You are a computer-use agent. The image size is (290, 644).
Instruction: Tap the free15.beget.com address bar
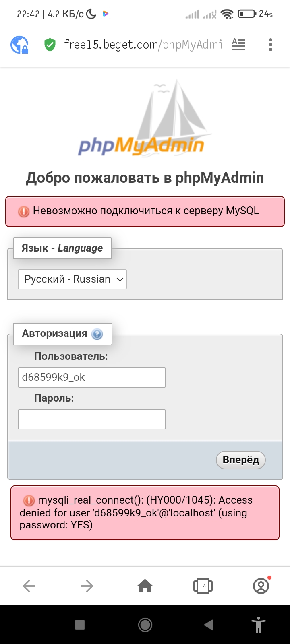click(x=143, y=45)
